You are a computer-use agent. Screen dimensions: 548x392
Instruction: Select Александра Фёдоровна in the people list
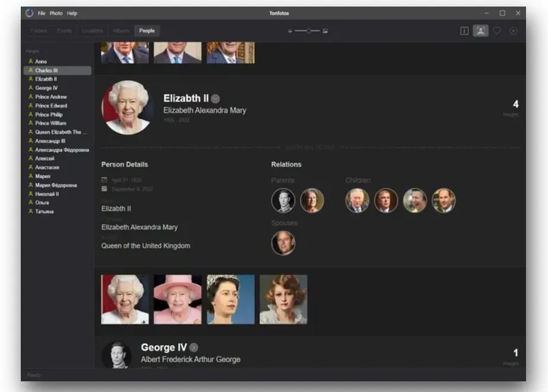58,150
